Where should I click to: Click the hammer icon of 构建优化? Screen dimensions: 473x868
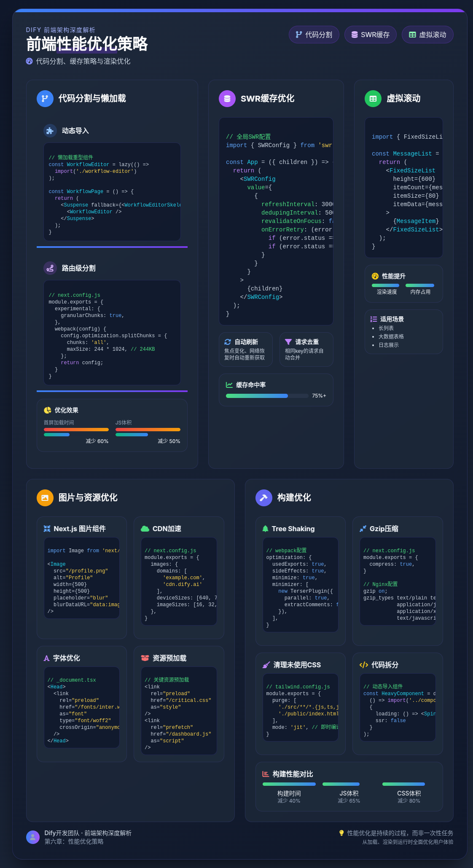click(x=264, y=498)
